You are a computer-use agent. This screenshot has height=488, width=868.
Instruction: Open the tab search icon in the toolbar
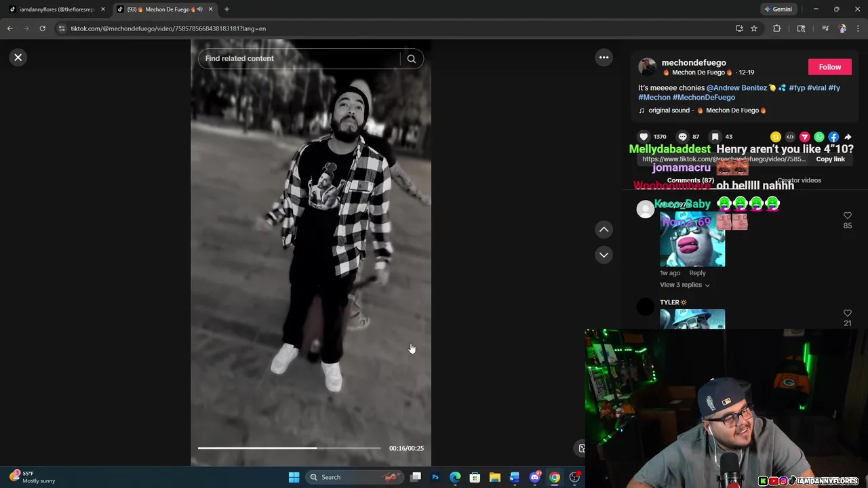click(x=801, y=28)
